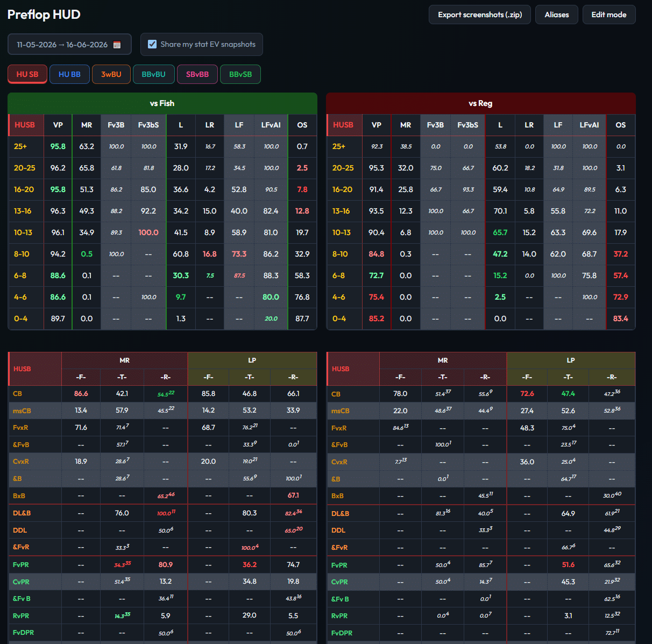Viewport: 652px width, 644px height.
Task: Click the 87.7 OS value in vs Fish table
Action: (x=302, y=319)
